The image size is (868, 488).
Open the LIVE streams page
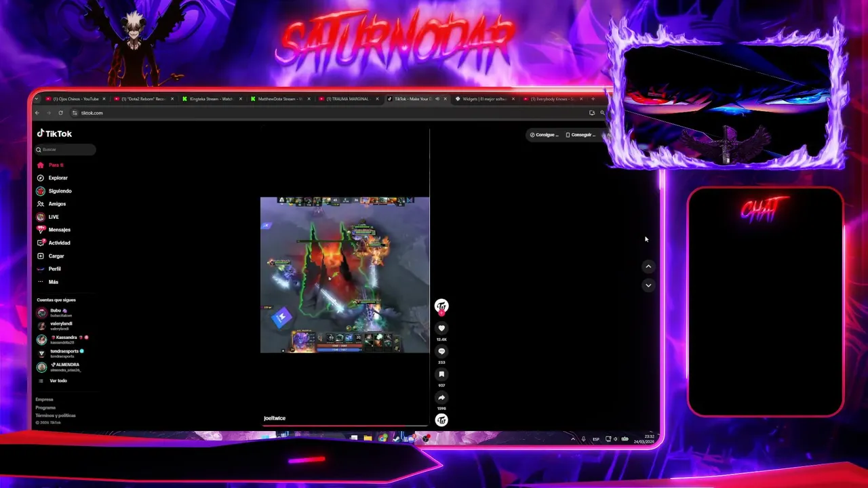click(48, 217)
